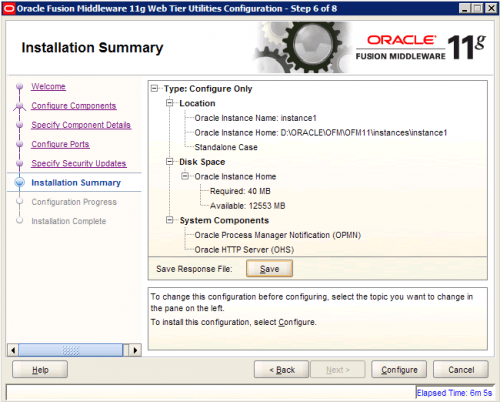Click the horizontal scrollbar thumb in step pane
This screenshot has width=500, height=402.
click(71, 350)
